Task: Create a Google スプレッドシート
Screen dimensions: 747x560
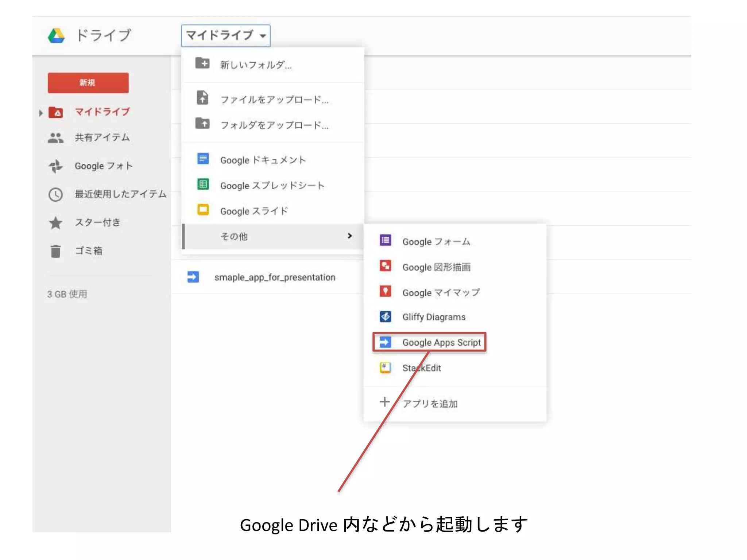Action: [272, 186]
